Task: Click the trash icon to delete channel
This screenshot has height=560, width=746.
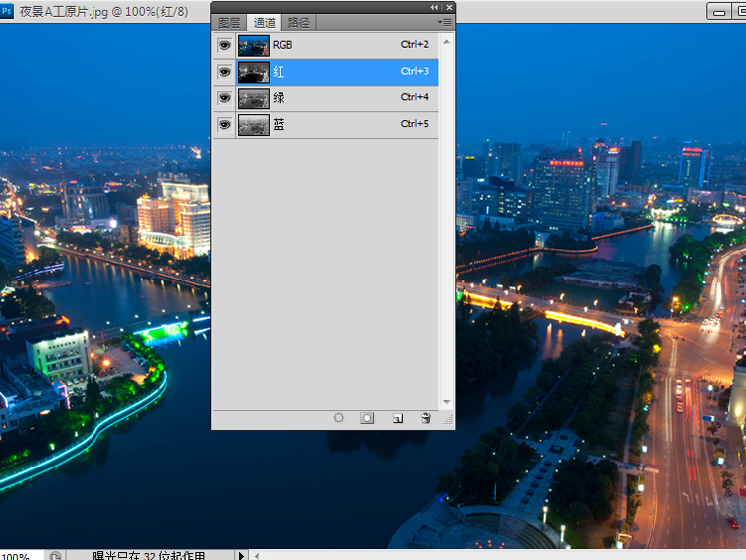Action: (x=426, y=419)
